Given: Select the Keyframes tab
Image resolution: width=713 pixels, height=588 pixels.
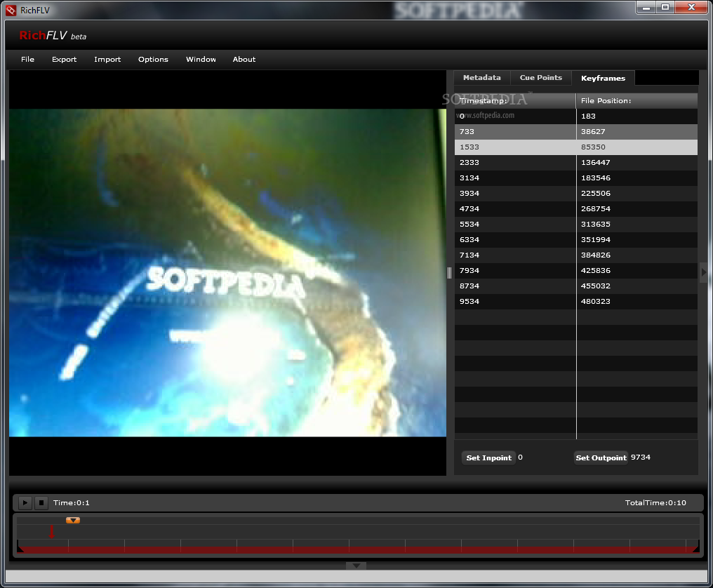Looking at the screenshot, I should [x=603, y=78].
